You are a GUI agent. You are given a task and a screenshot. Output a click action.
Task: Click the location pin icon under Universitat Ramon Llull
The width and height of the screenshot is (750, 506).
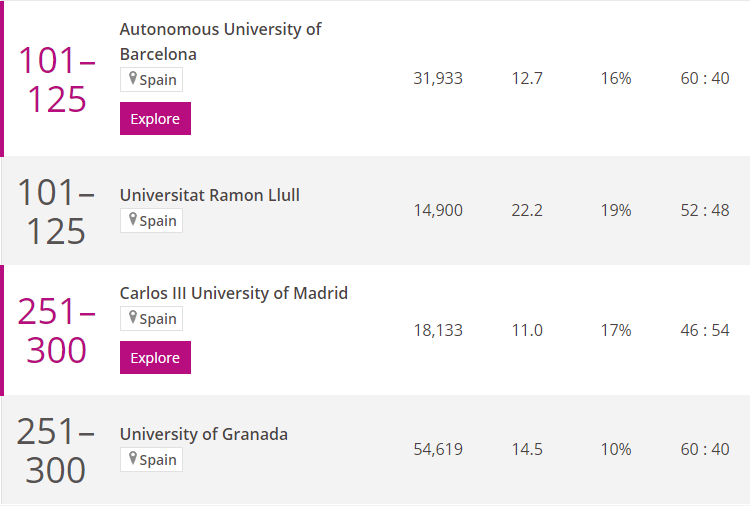[x=133, y=220]
